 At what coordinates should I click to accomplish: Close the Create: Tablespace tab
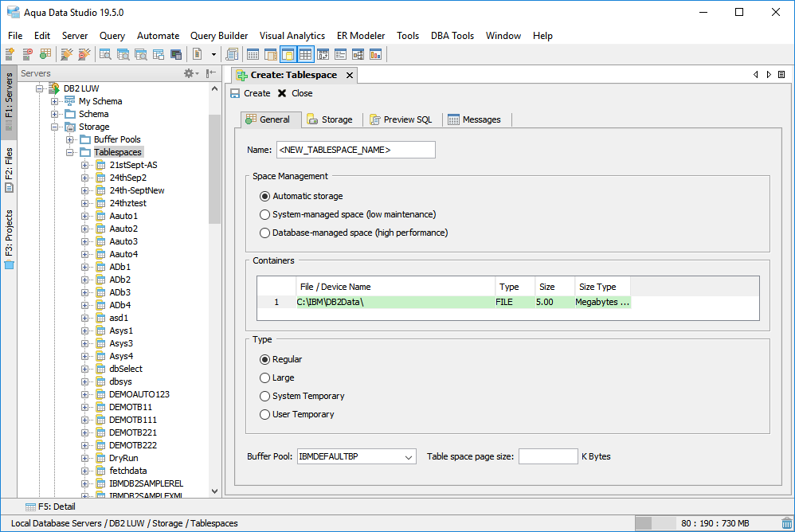click(350, 75)
